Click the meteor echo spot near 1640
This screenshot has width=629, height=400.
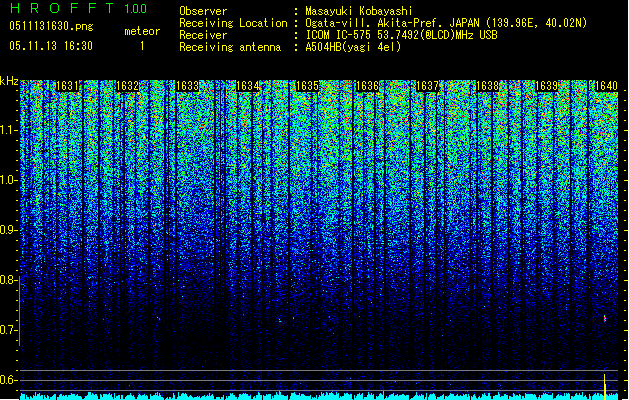pos(605,319)
